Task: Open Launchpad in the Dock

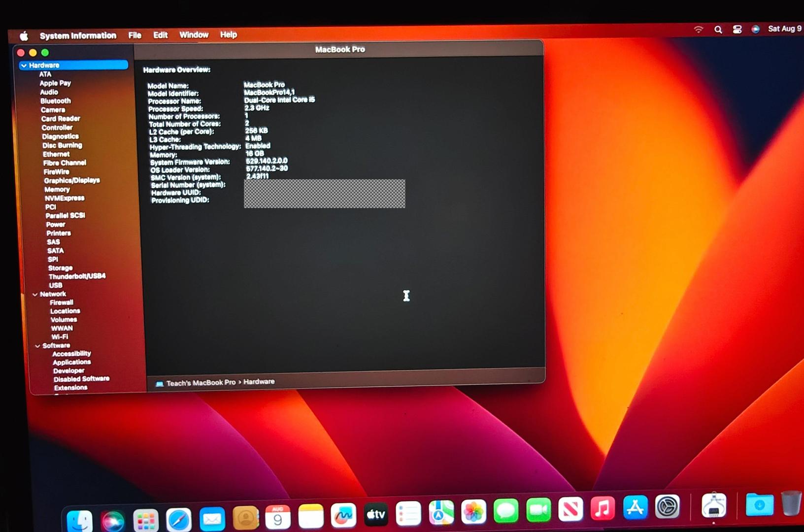Action: click(x=146, y=520)
